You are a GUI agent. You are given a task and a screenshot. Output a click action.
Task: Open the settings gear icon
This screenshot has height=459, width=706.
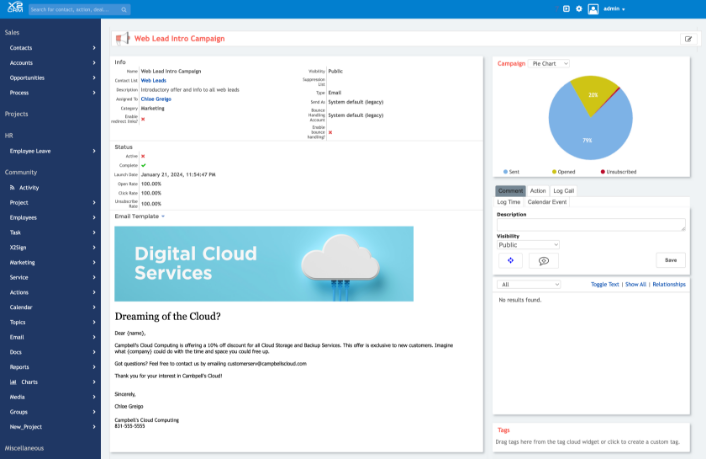579,9
